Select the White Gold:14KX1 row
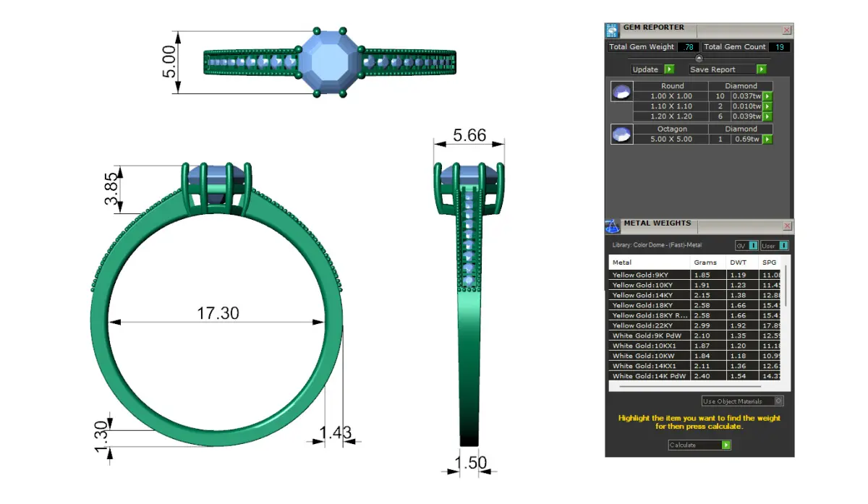Image resolution: width=868 pixels, height=504 pixels. (x=696, y=366)
